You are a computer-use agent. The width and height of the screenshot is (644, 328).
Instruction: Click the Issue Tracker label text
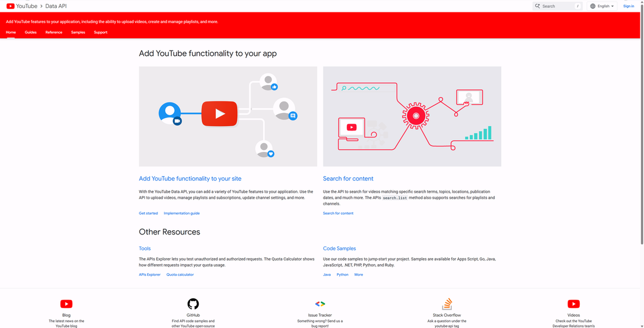(320, 315)
